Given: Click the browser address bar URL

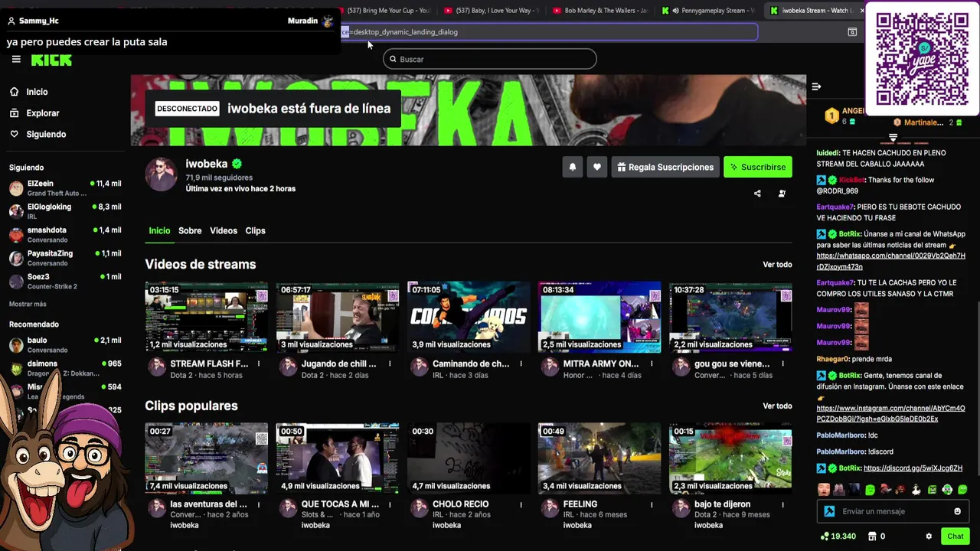Looking at the screenshot, I should [547, 32].
